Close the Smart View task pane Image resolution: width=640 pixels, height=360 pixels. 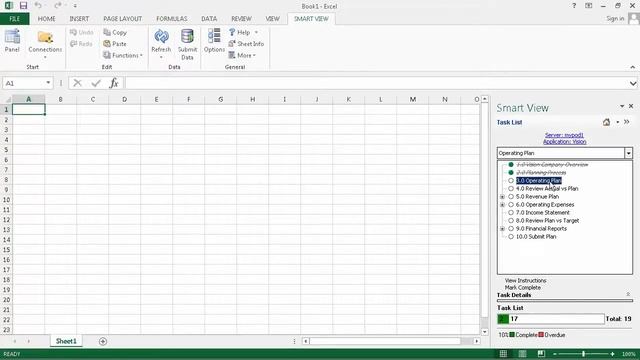[631, 106]
